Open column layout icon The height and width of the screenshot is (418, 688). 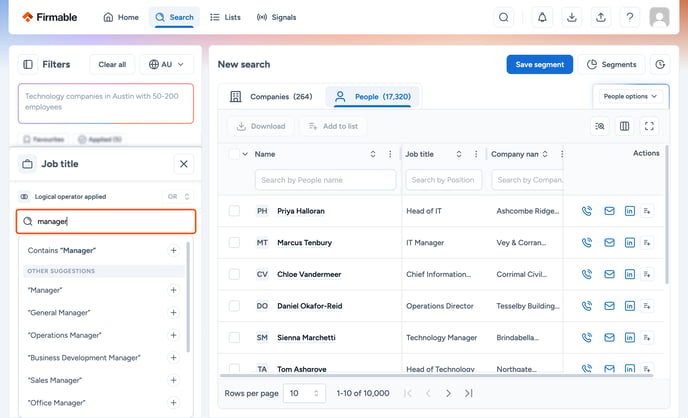tap(624, 126)
